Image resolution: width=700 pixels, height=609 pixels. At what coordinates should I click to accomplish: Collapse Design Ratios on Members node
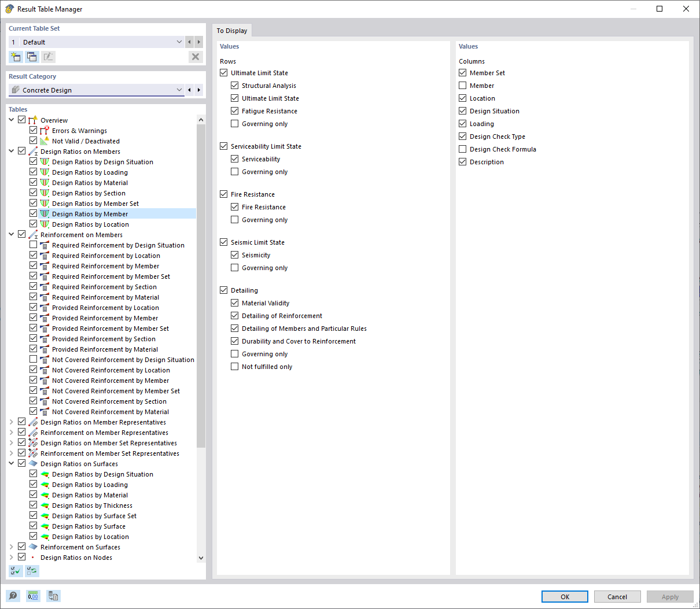point(12,152)
